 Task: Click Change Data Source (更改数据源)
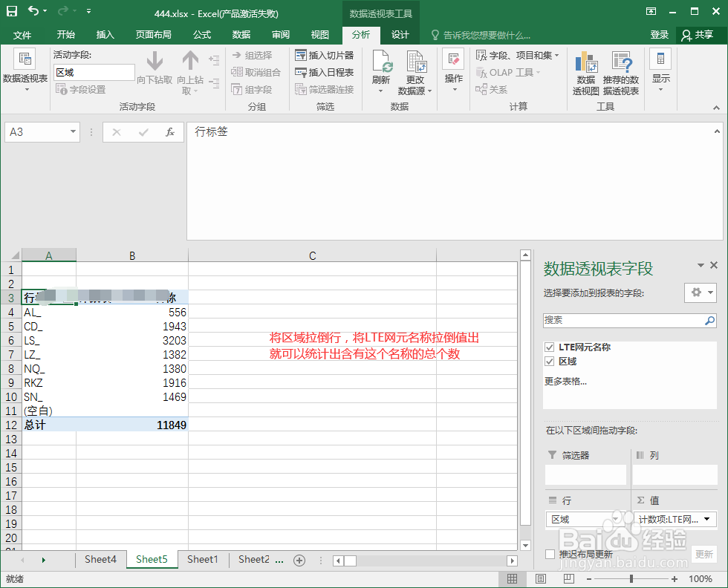point(415,73)
